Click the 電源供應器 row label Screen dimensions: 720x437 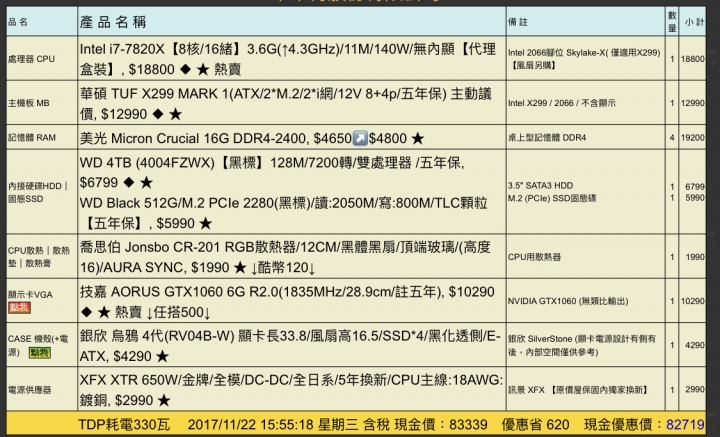[x=29, y=390]
